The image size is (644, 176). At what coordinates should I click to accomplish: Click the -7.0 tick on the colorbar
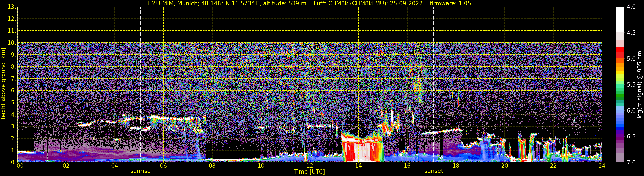(x=630, y=163)
